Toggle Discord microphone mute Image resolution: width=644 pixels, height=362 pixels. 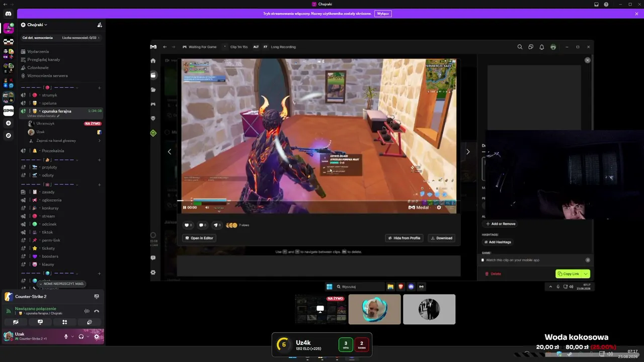(x=66, y=336)
